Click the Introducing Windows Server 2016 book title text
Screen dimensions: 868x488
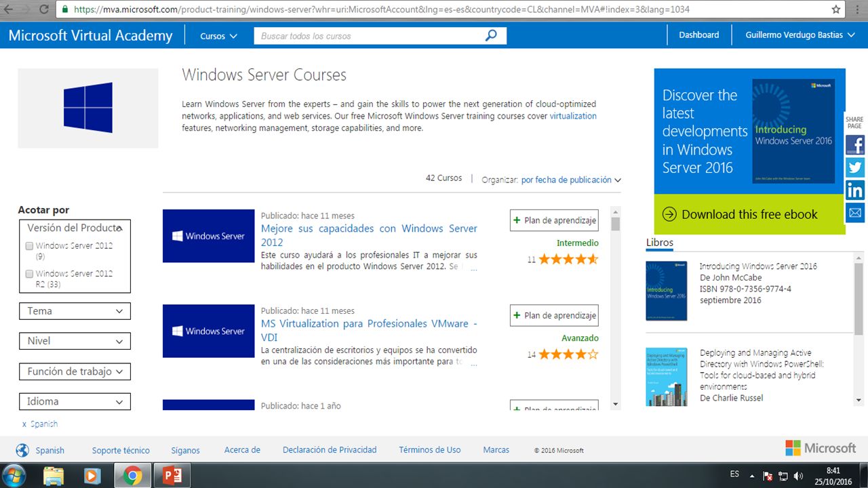[758, 266]
